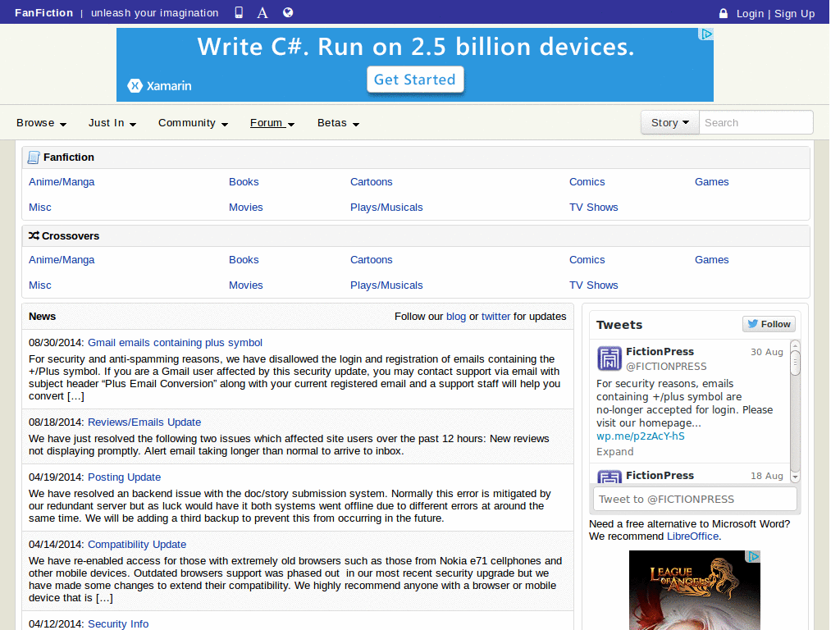Click inside the Search input field
Screen dimensions: 840x630
coord(756,123)
